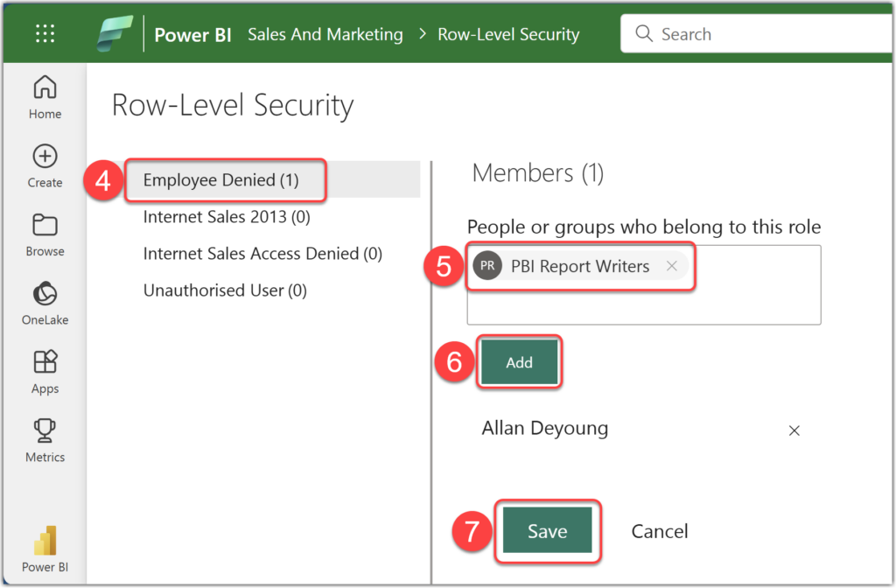The width and height of the screenshot is (896, 588).
Task: Go to Home in sidebar
Action: (x=45, y=98)
